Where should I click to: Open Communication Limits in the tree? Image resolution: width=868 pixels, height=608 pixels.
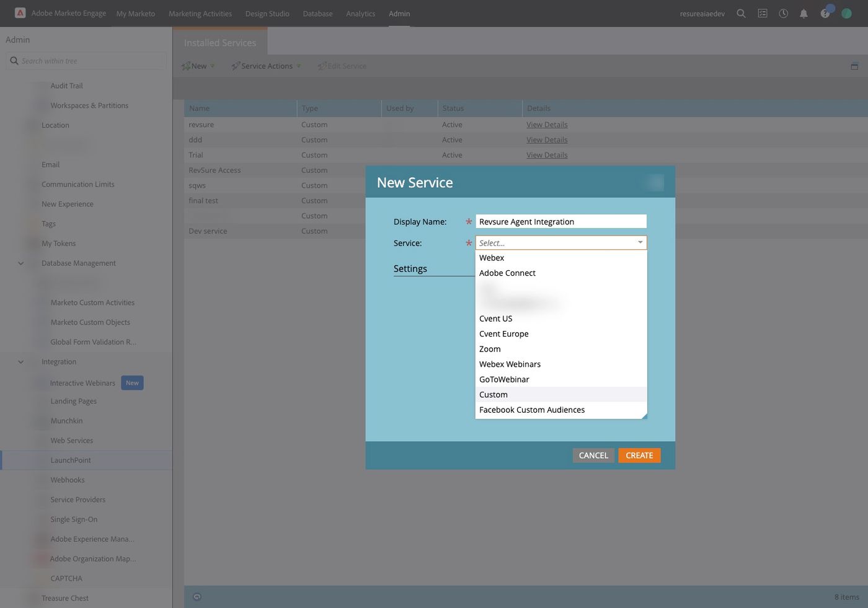click(77, 184)
